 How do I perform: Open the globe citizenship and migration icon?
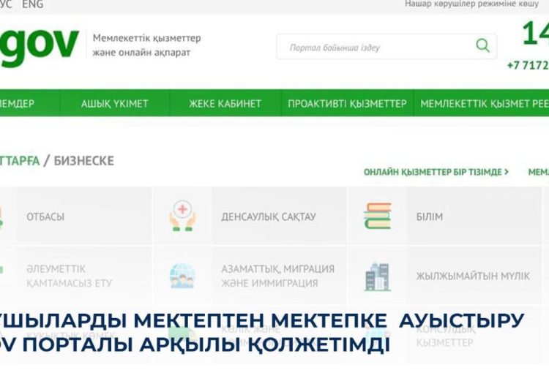pos(182,276)
